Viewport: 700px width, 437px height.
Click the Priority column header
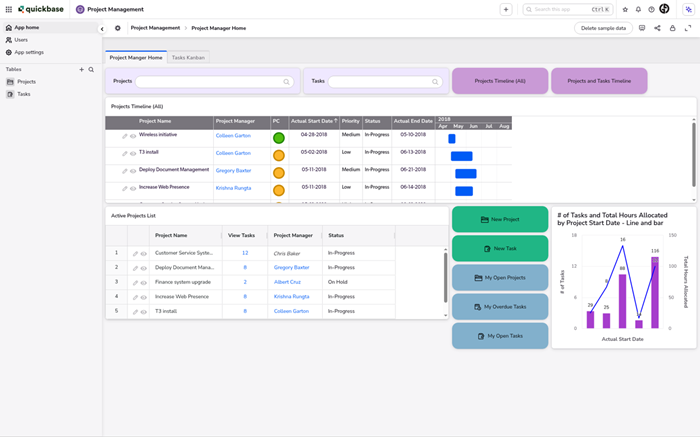(x=350, y=121)
